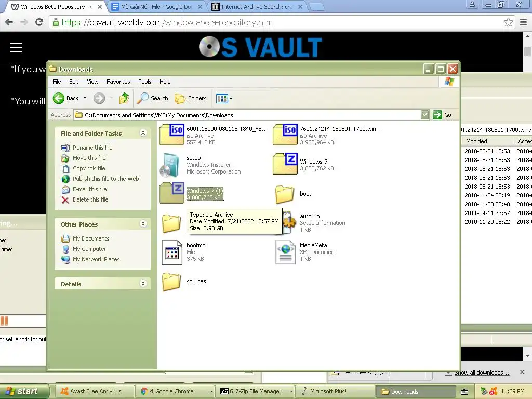Bookmark page with the star icon
This screenshot has height=399, width=532.
[508, 22]
